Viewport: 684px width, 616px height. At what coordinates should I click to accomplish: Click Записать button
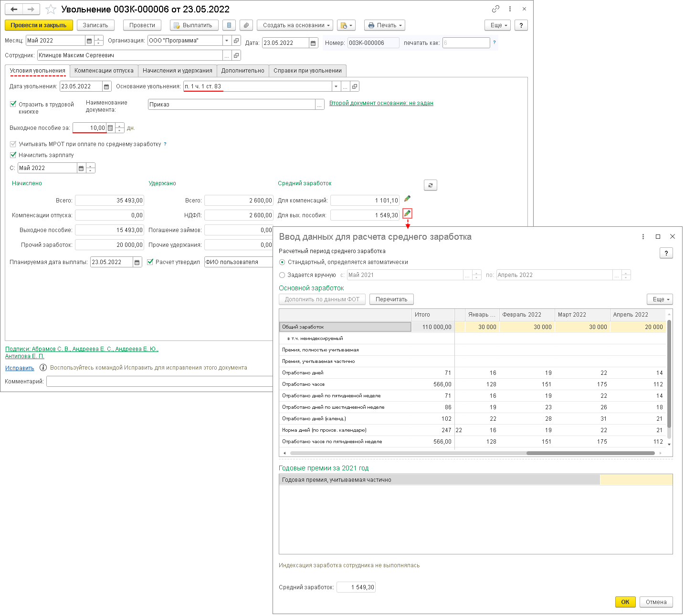pos(95,25)
